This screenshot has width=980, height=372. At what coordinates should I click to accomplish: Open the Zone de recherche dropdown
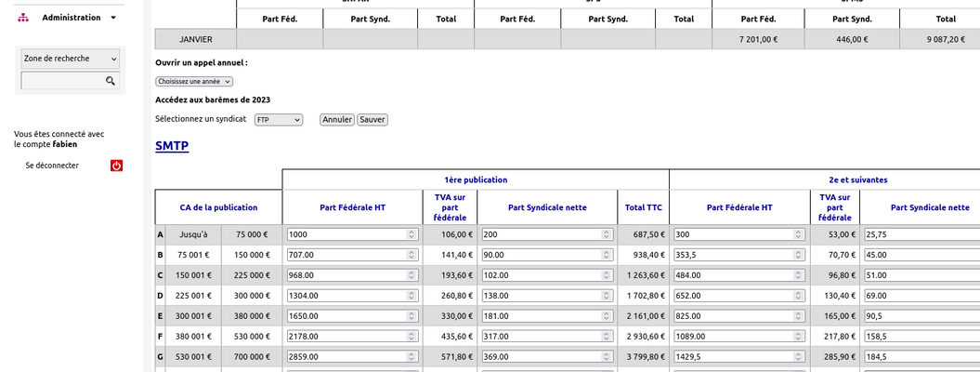pos(70,59)
